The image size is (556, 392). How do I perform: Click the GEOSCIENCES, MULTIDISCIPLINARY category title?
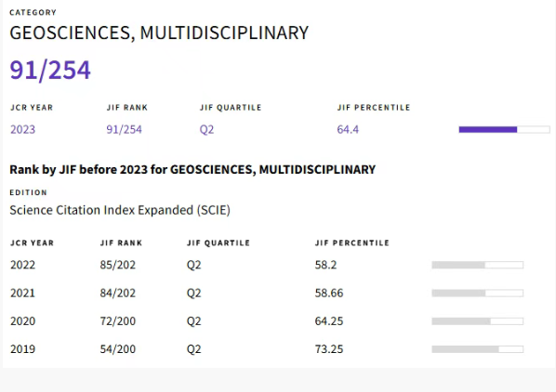tap(159, 33)
